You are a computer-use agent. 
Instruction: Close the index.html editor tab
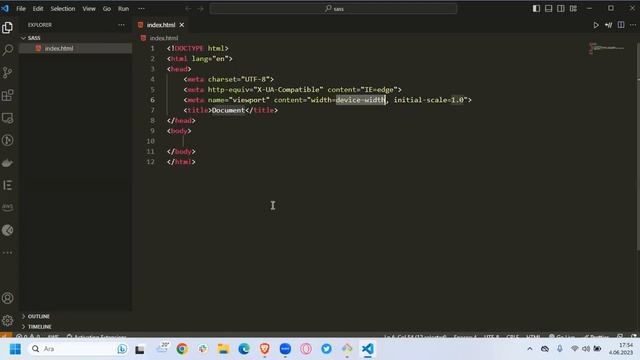click(182, 25)
